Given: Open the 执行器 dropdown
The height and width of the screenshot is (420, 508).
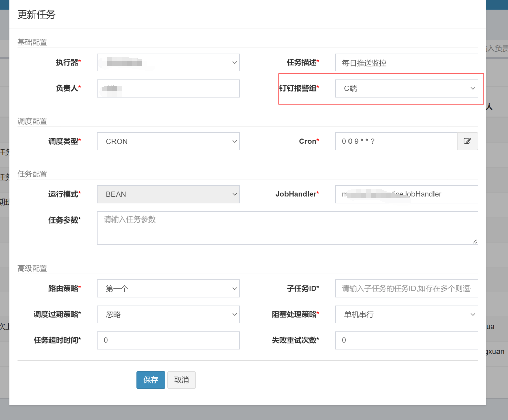Looking at the screenshot, I should point(168,63).
